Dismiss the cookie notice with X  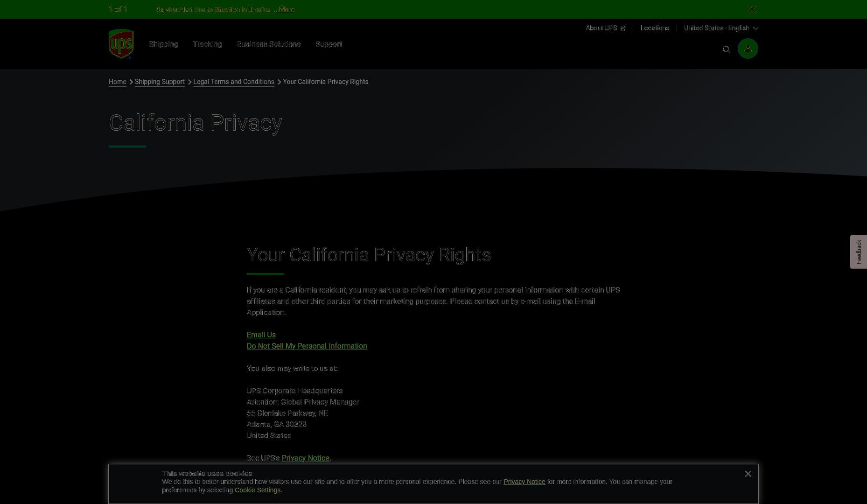tap(748, 474)
